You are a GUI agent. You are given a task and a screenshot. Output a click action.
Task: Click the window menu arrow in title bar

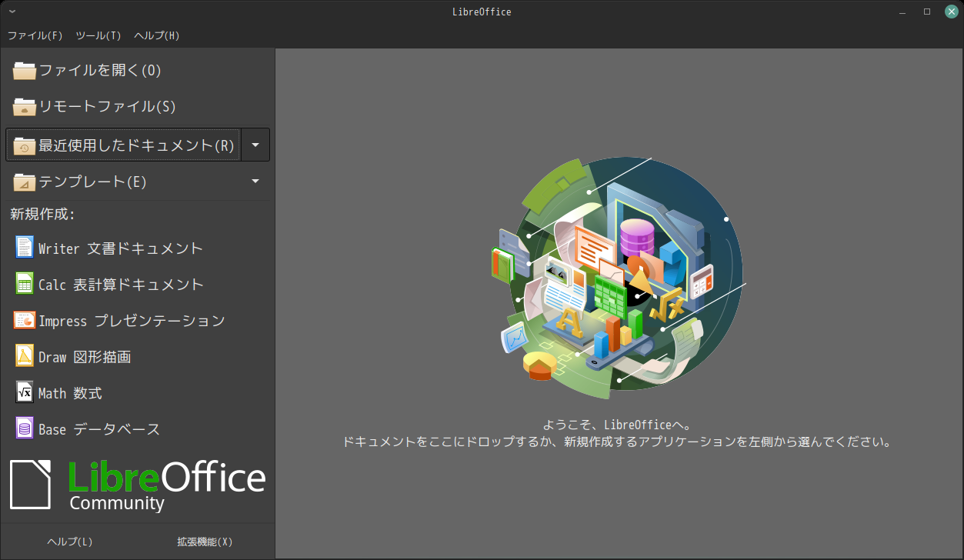click(12, 12)
